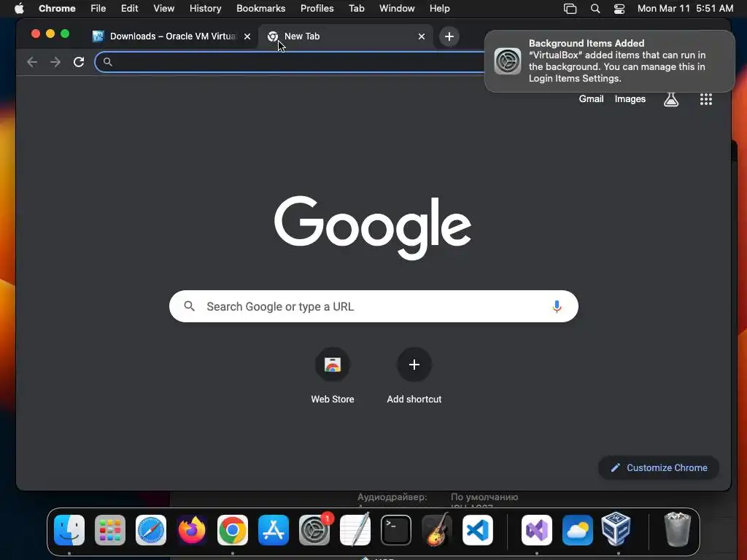The height and width of the screenshot is (560, 747).
Task: Open Visual Studio (purple) from the Dock
Action: 537,530
